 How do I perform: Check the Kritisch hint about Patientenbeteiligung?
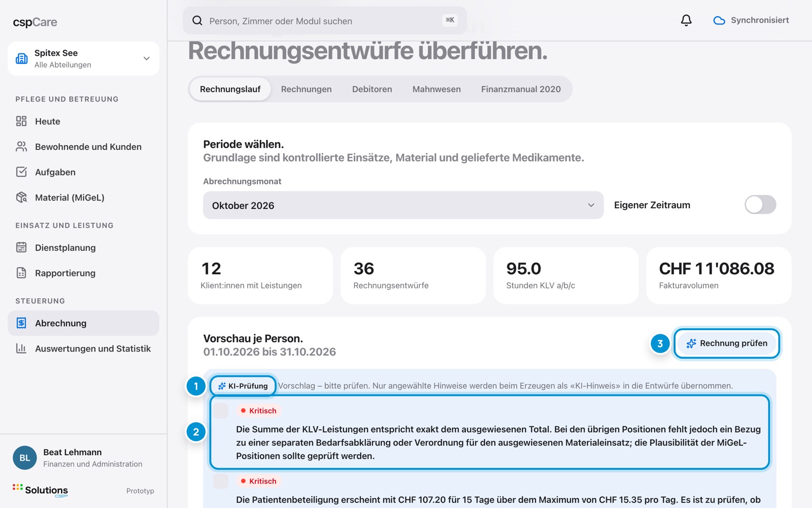click(x=221, y=481)
